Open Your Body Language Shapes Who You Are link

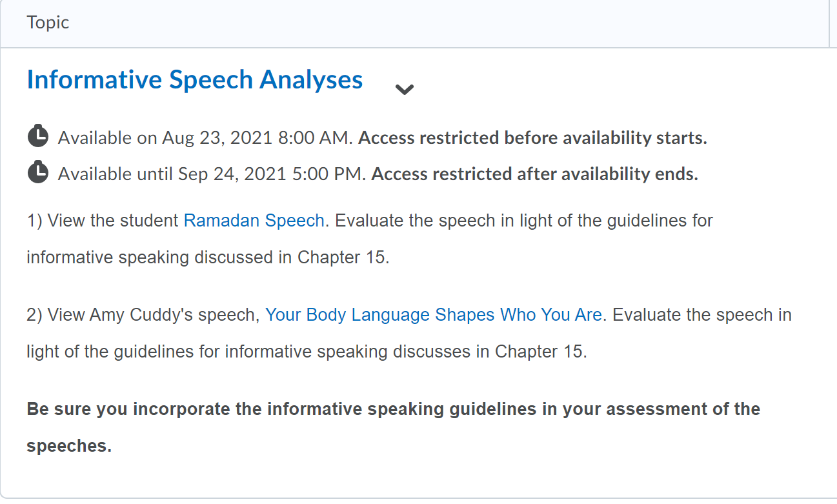coord(436,315)
